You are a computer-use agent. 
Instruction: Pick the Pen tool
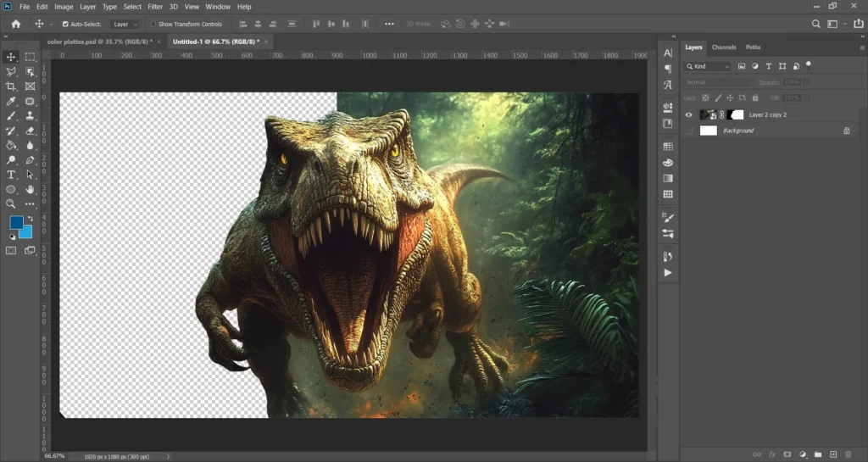click(x=30, y=160)
